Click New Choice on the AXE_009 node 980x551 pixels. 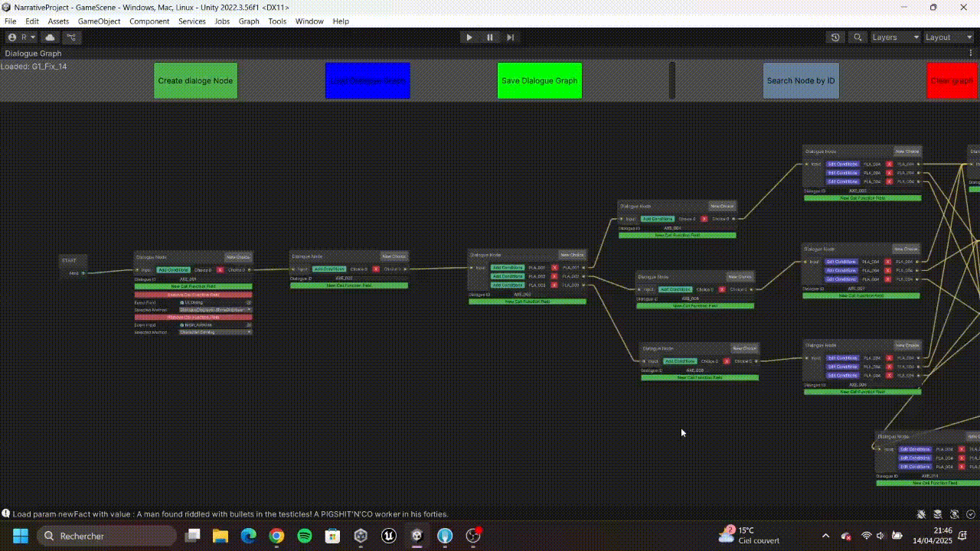[x=906, y=345]
